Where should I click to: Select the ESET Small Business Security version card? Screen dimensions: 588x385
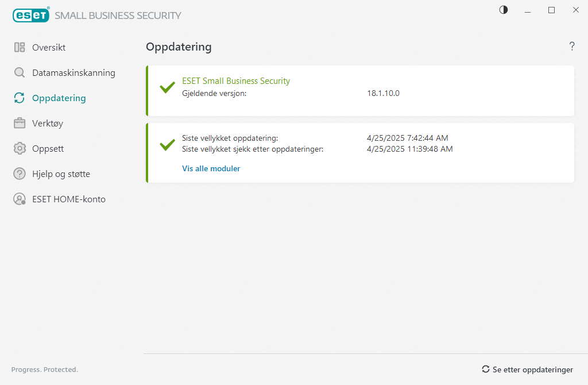pyautogui.click(x=361, y=90)
